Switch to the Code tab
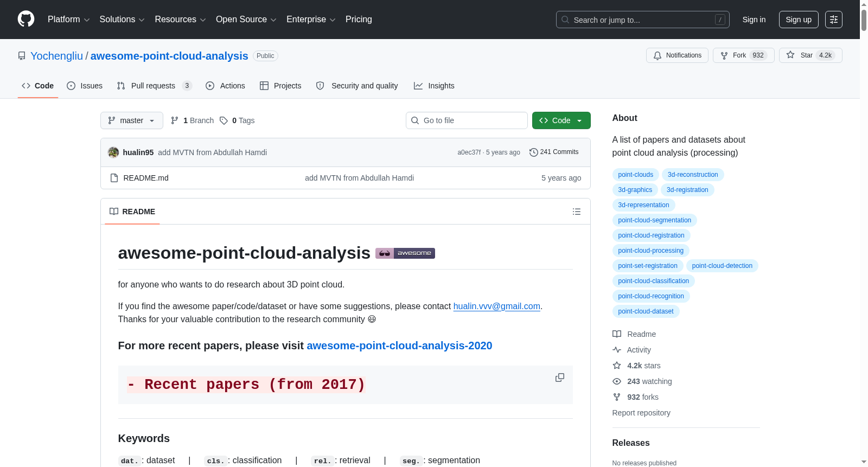868x467 pixels. point(38,86)
